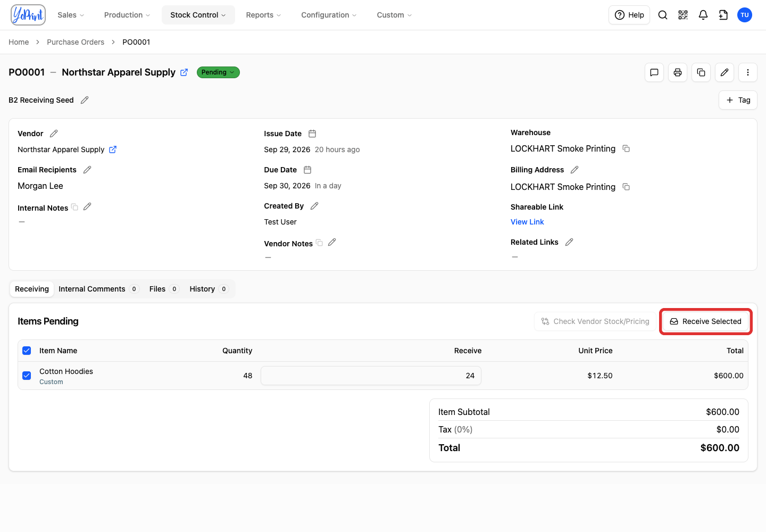Open the search icon in top bar
The height and width of the screenshot is (532, 766).
click(x=663, y=15)
